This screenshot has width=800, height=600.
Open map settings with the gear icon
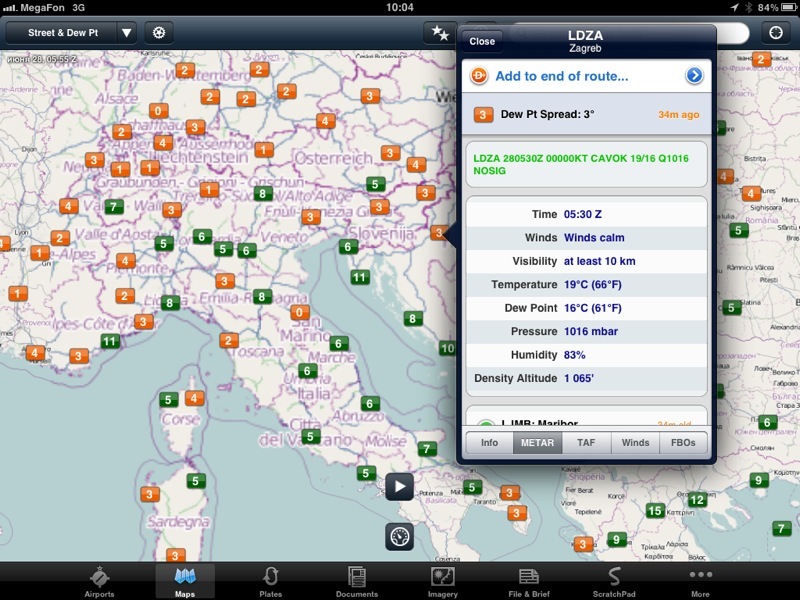158,32
